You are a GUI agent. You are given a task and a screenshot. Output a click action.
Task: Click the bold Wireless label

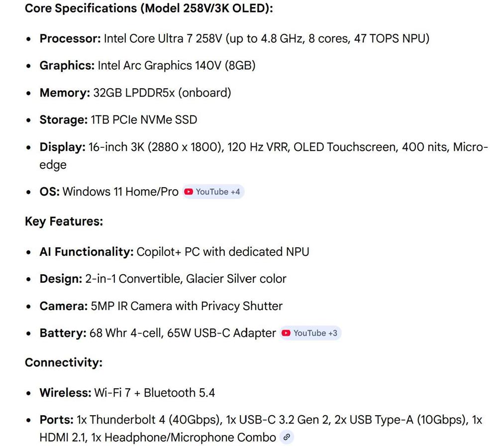[x=65, y=393]
